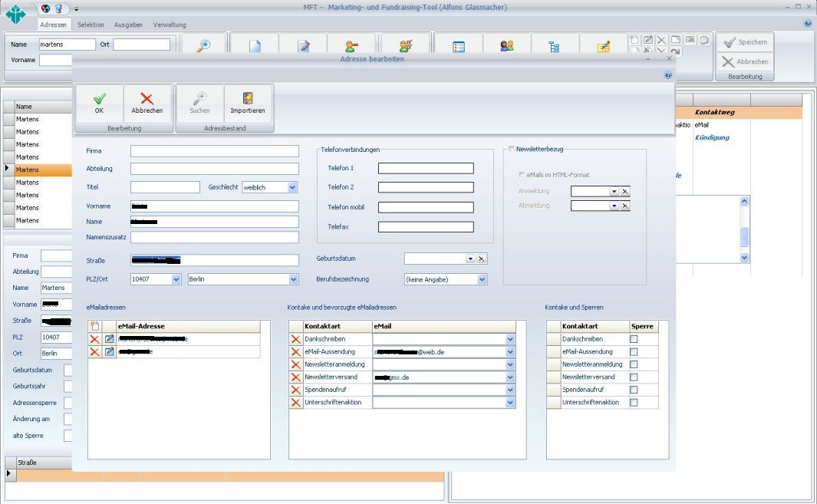Open the eMail dropdown for Spendenaufruf
This screenshot has width=817, height=504.
coord(510,390)
